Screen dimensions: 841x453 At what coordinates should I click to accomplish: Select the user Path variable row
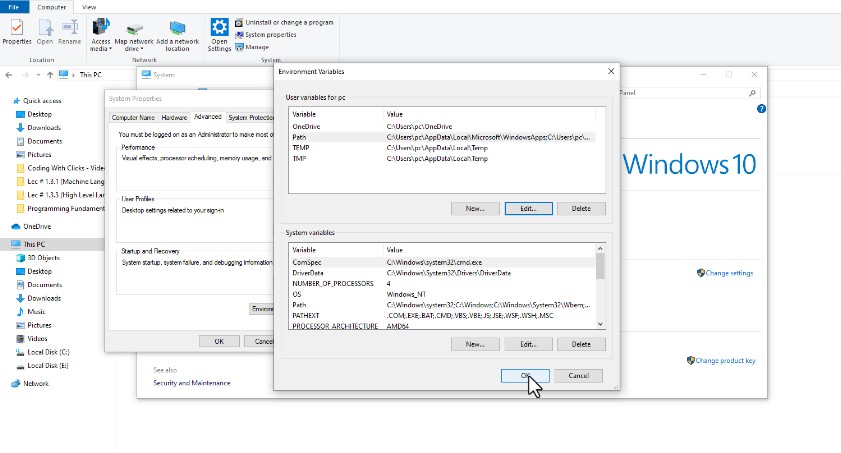pyautogui.click(x=441, y=137)
